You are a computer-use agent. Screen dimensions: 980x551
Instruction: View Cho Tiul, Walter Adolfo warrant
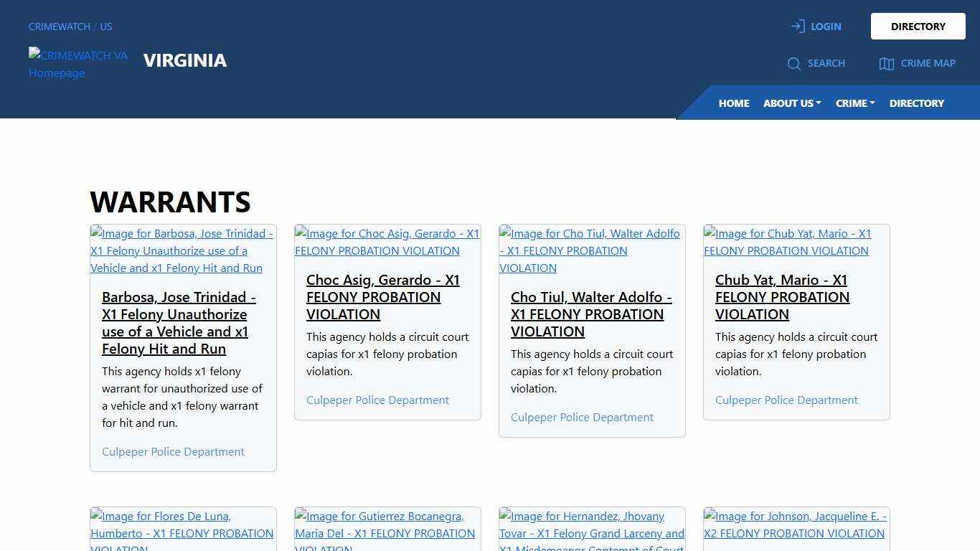(x=591, y=314)
